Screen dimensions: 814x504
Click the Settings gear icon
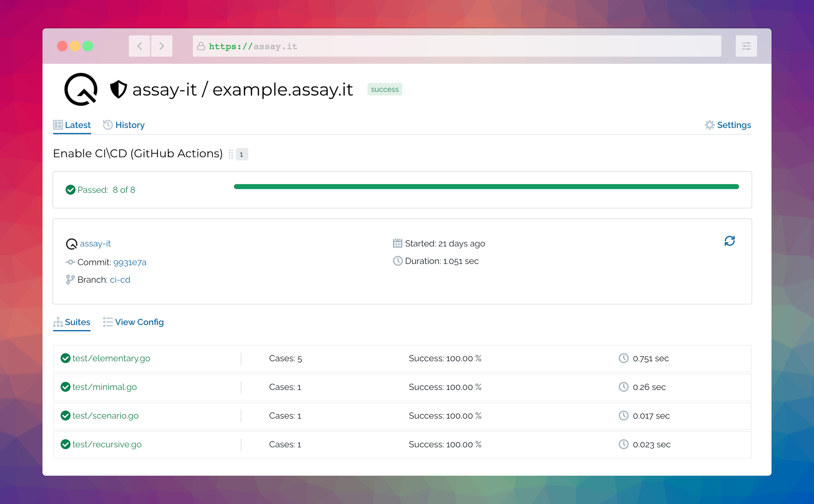pos(710,125)
